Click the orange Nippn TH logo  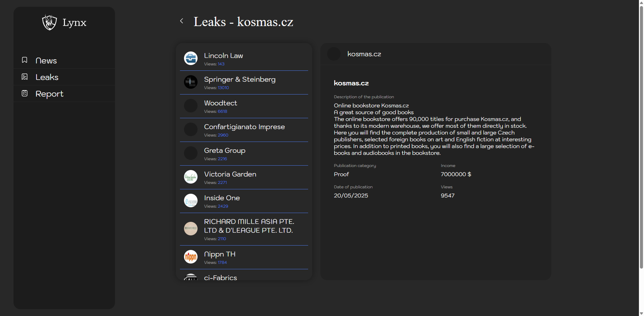point(191,257)
